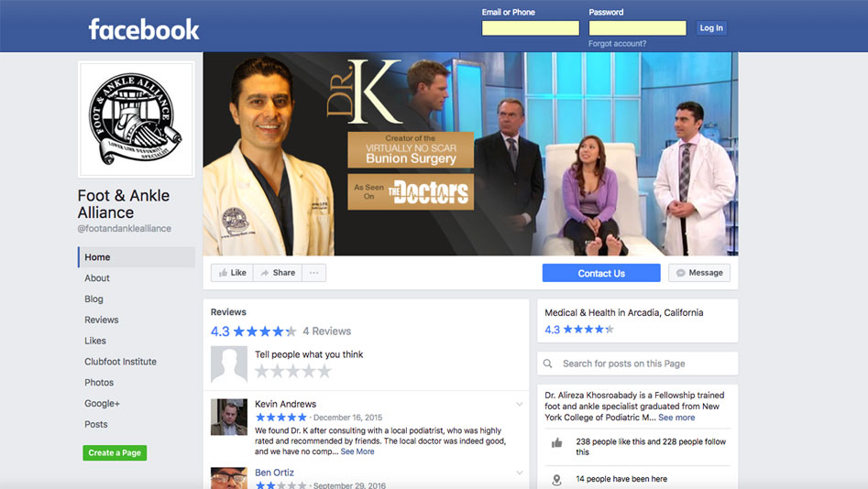Click the 4.3 star rating in Reviews
Image resolution: width=868 pixels, height=489 pixels.
[x=254, y=331]
